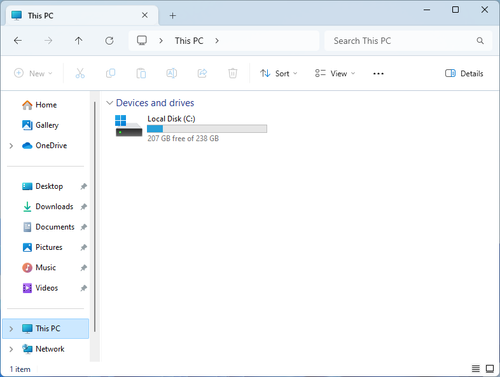
Task: Click the pin icon beside Desktop
Action: [x=84, y=186]
